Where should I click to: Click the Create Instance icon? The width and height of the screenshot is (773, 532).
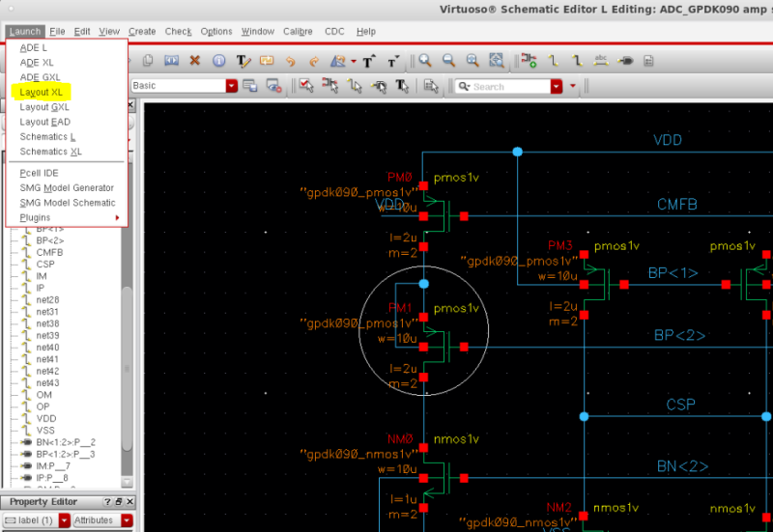click(x=529, y=61)
